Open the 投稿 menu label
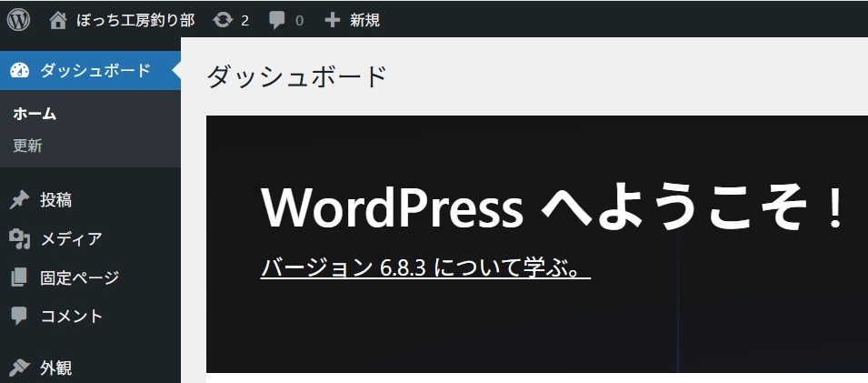The height and width of the screenshot is (383, 868). tap(56, 200)
